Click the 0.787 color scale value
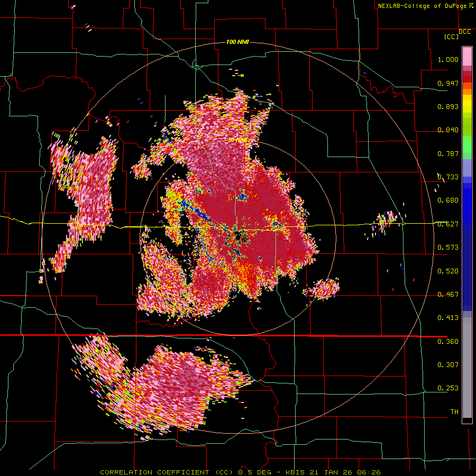This screenshot has height=476, width=476. [448, 153]
